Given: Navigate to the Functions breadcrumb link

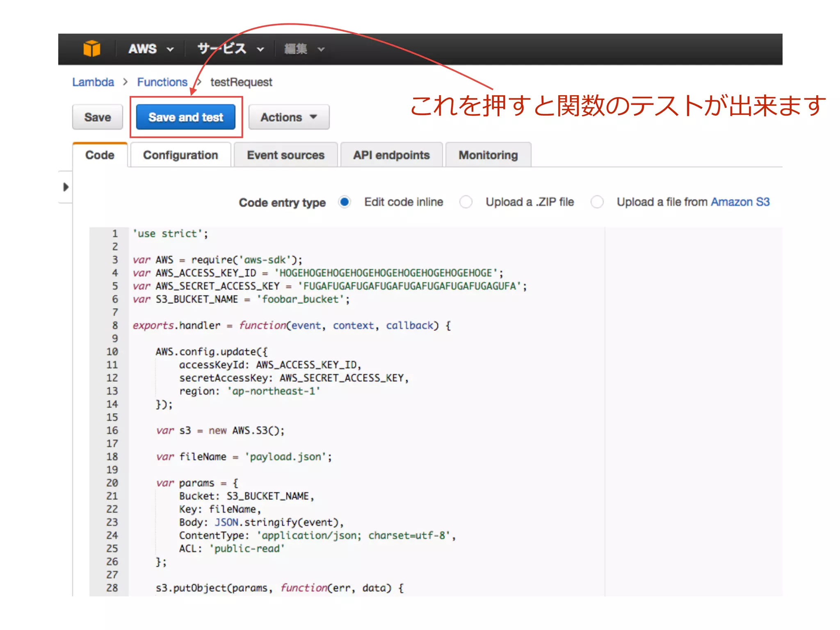Looking at the screenshot, I should coord(162,82).
